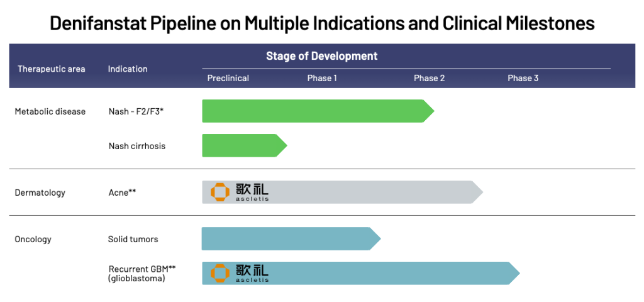This screenshot has width=644, height=302.
Task: Click the Denifanstat Pipeline title
Action: [322, 23]
